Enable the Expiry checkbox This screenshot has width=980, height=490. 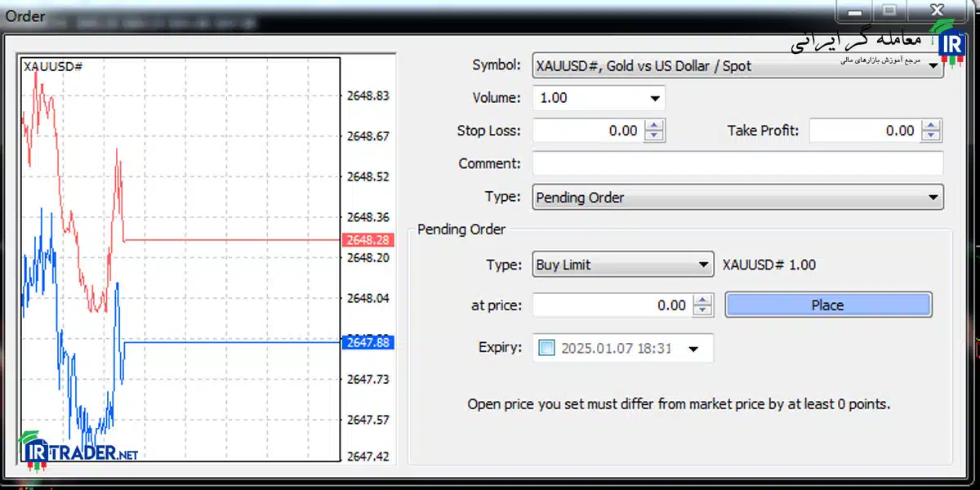(x=547, y=348)
